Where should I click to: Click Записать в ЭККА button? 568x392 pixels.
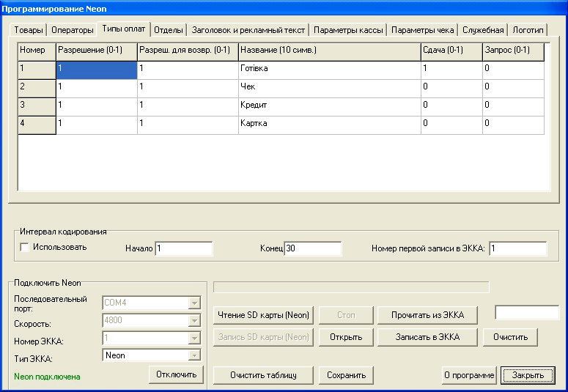click(x=427, y=337)
